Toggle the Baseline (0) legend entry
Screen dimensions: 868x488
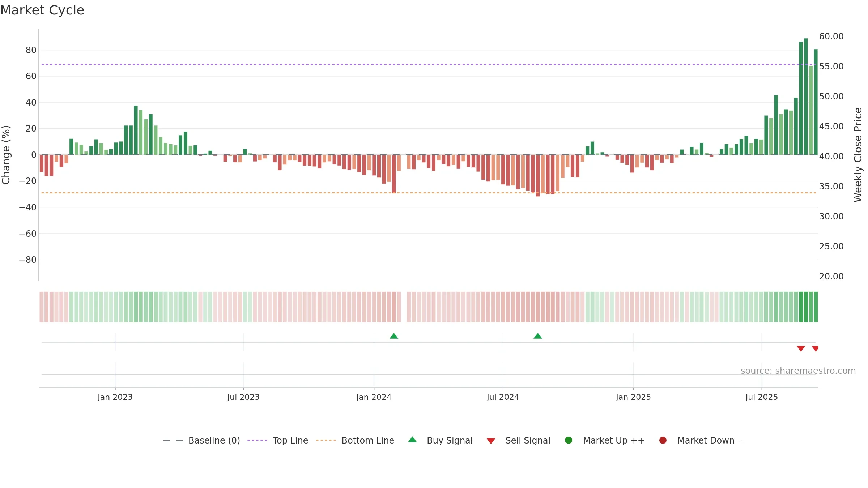click(201, 440)
